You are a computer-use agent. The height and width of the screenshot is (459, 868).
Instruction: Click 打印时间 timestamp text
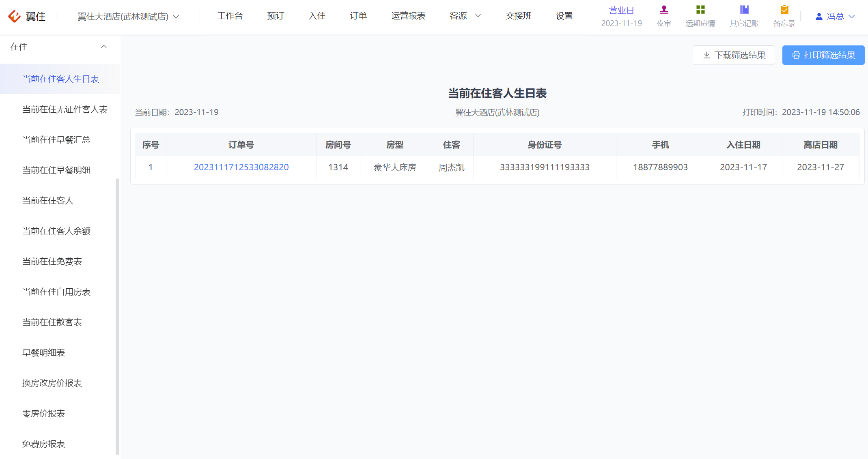[801, 112]
